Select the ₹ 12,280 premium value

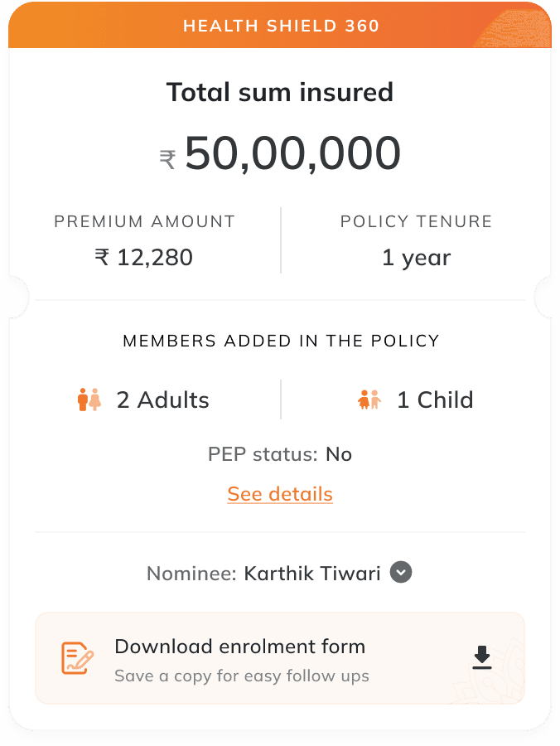tap(144, 258)
